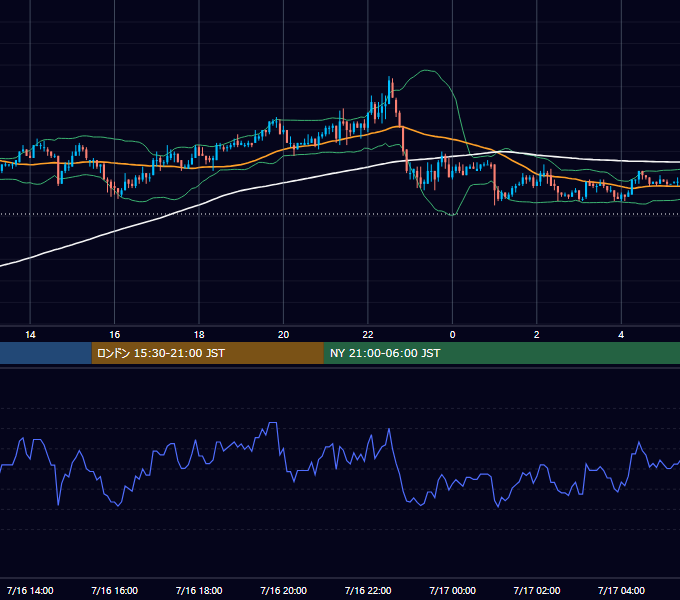
Task: Click the 7/17 02:00 oscillator time label
Action: pyautogui.click(x=536, y=590)
